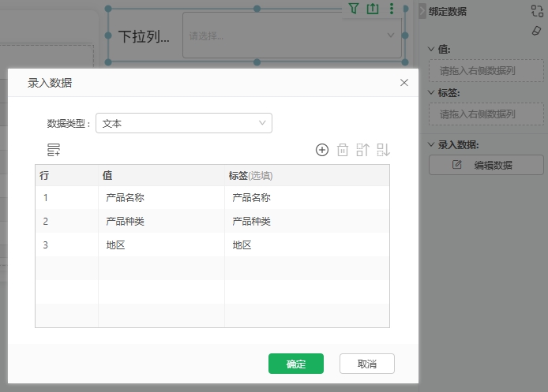Click the green export icon
This screenshot has height=392, width=548.
click(373, 9)
